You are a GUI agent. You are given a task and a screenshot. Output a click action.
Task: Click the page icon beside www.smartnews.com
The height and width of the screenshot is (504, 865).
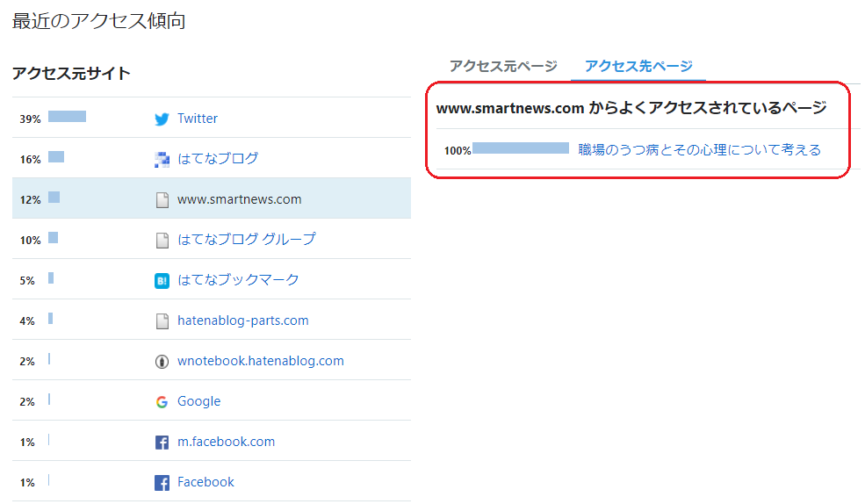click(x=162, y=199)
